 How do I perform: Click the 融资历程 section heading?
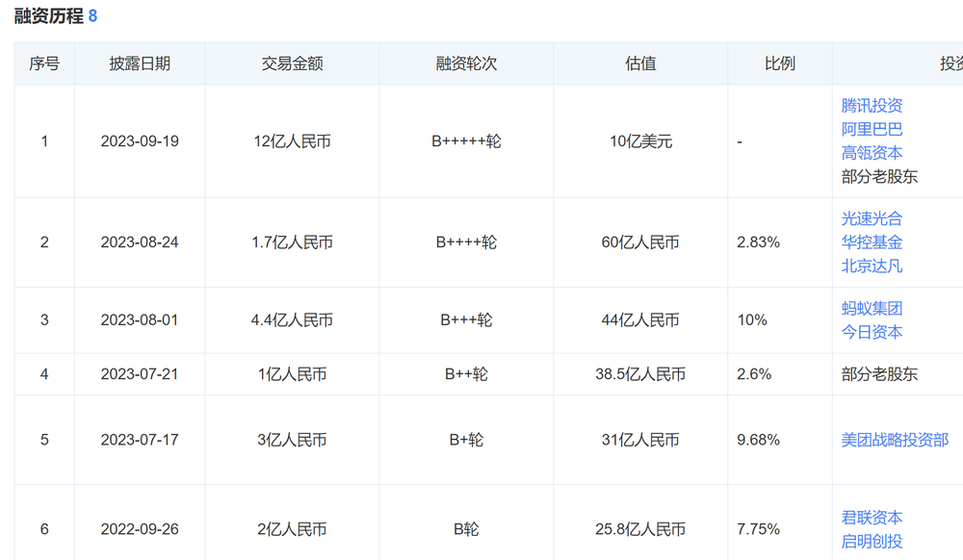point(48,16)
